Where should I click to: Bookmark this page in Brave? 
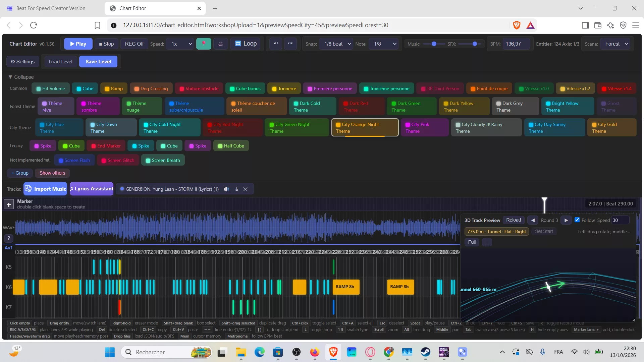pyautogui.click(x=97, y=25)
